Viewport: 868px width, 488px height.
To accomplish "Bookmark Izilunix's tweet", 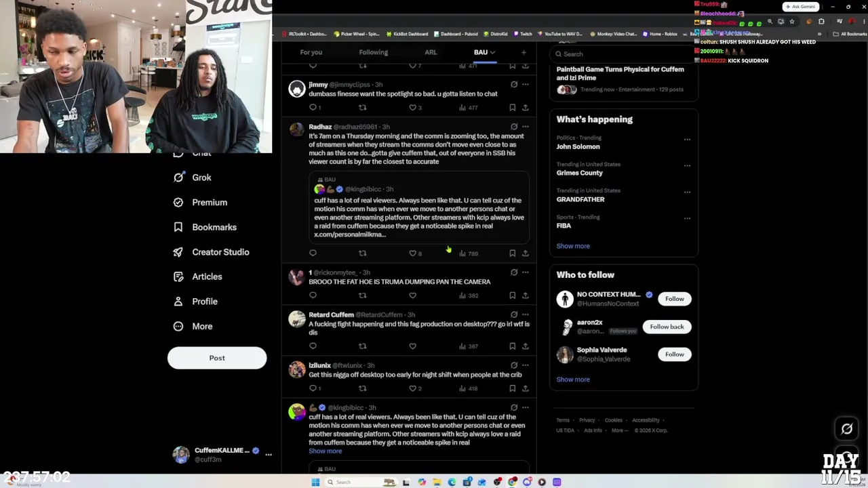I will tap(512, 388).
